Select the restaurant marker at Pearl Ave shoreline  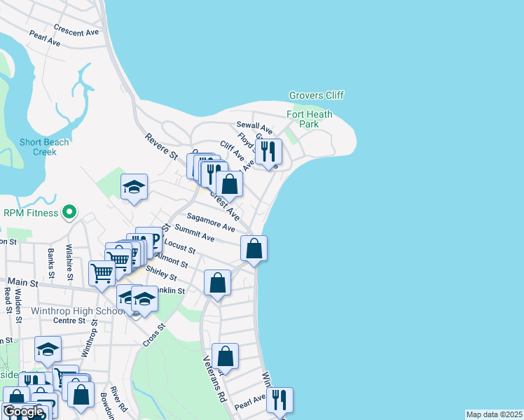(280, 402)
